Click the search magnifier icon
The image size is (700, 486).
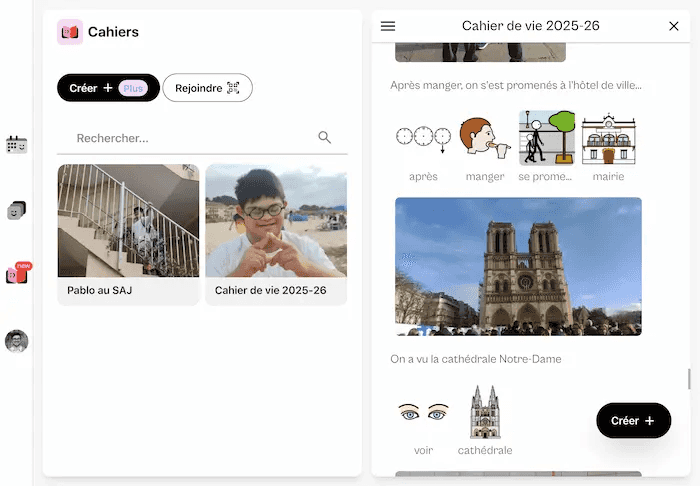[324, 138]
